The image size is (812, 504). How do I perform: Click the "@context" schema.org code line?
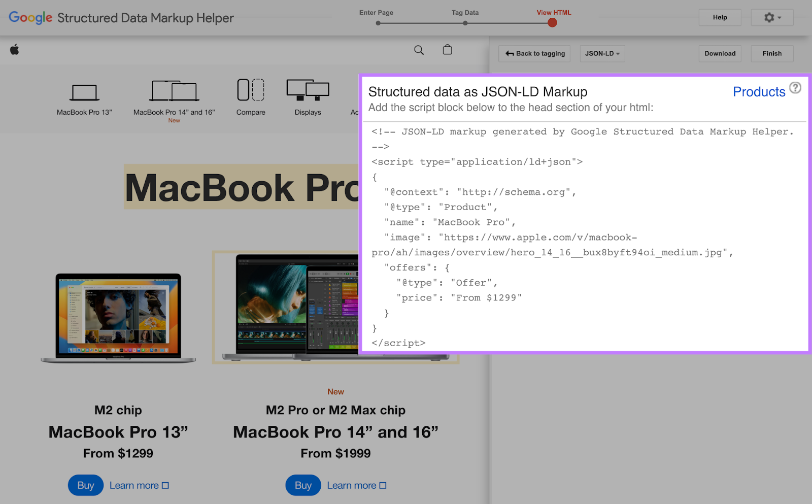coord(480,192)
